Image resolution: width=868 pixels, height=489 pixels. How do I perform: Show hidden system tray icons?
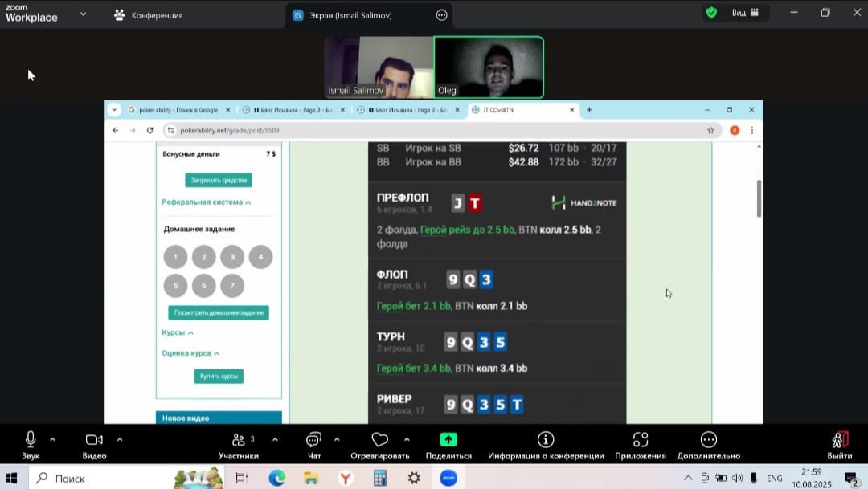(687, 478)
